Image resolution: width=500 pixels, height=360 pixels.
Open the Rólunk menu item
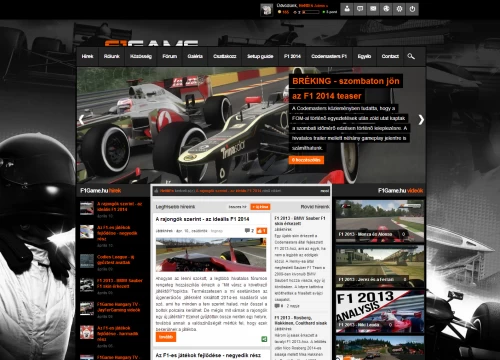click(111, 56)
